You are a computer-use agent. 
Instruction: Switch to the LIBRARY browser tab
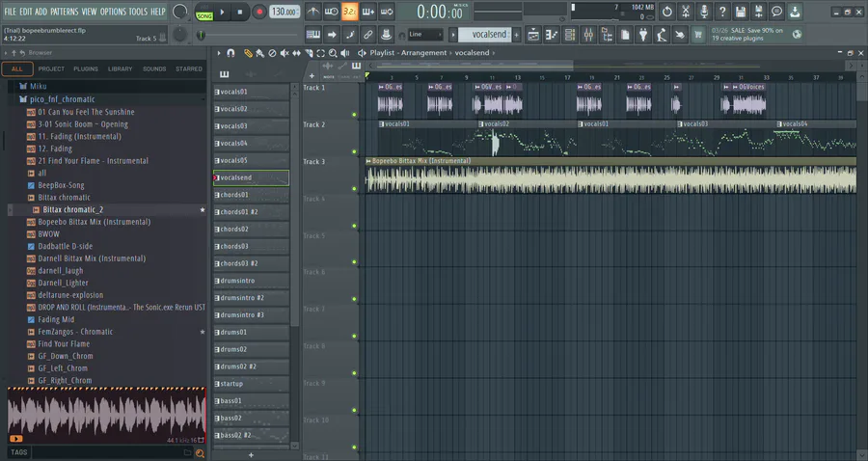(x=121, y=69)
